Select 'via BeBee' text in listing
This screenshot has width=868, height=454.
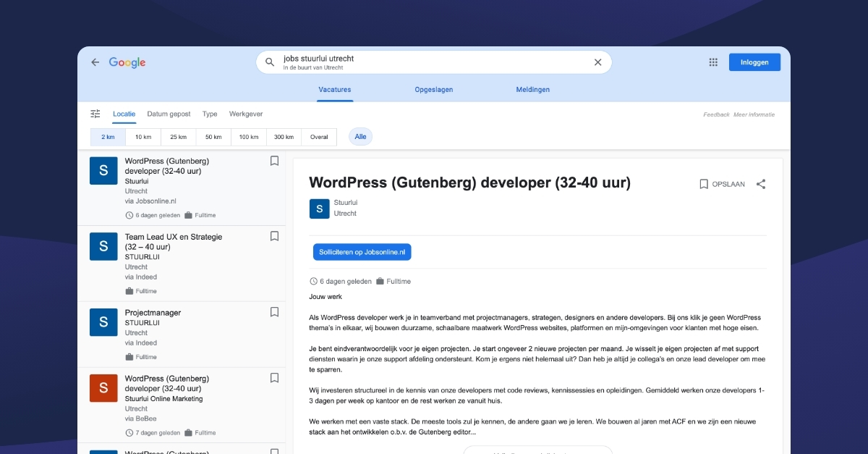coord(140,419)
